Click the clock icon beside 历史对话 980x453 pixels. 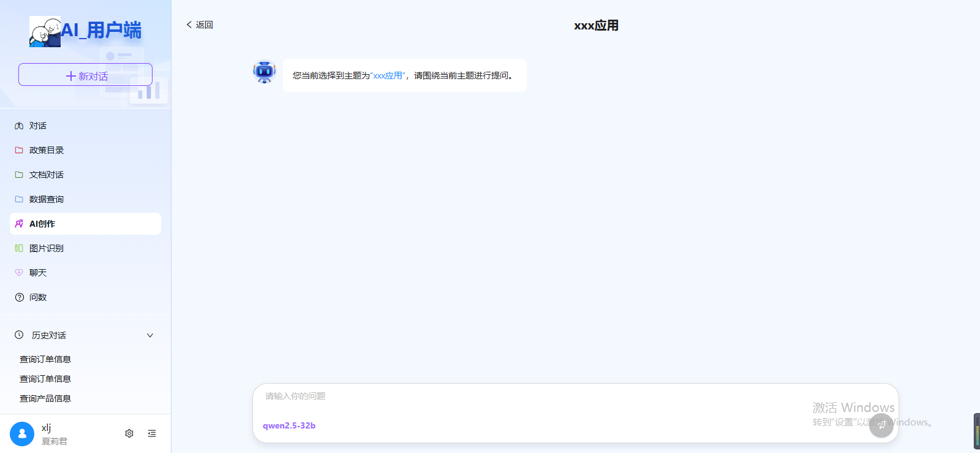pos(19,335)
